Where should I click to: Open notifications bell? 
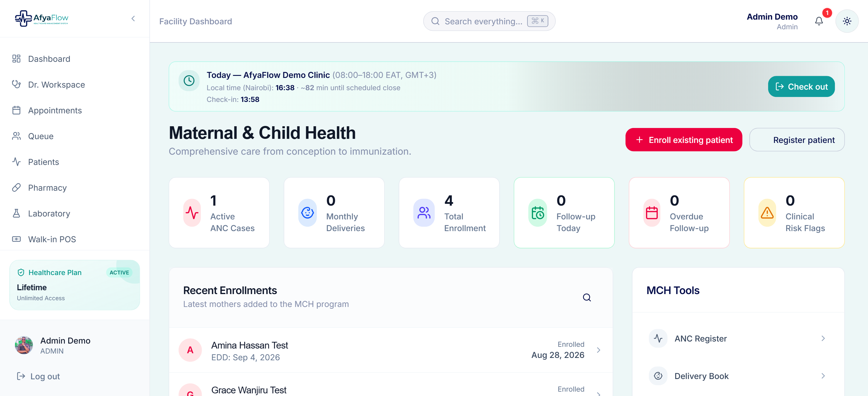pyautogui.click(x=819, y=21)
